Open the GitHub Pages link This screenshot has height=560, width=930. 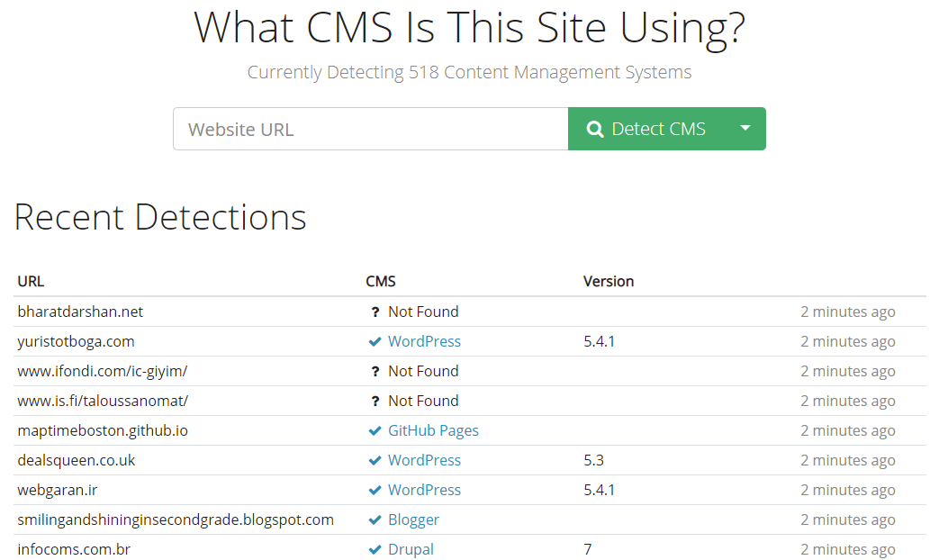433,430
